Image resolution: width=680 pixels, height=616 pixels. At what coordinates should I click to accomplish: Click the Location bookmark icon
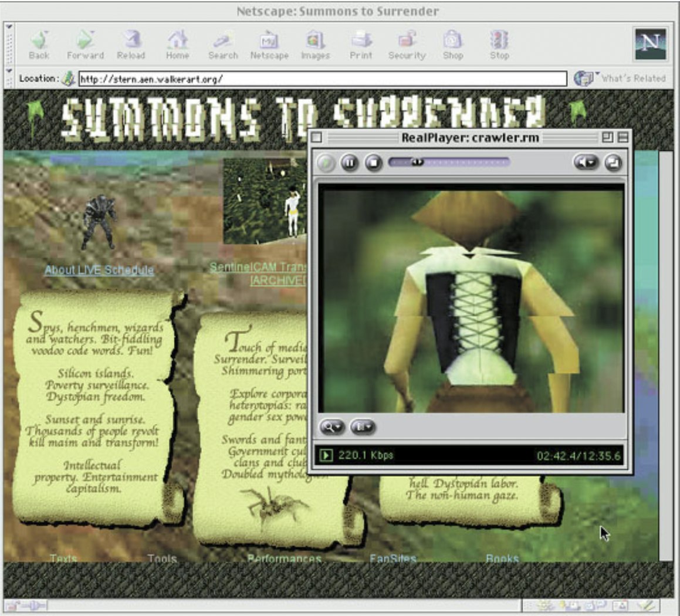point(69,79)
